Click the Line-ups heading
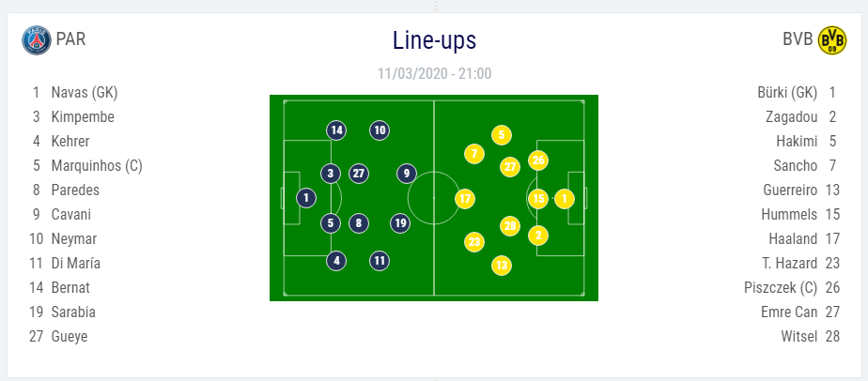The height and width of the screenshot is (381, 868). click(435, 40)
